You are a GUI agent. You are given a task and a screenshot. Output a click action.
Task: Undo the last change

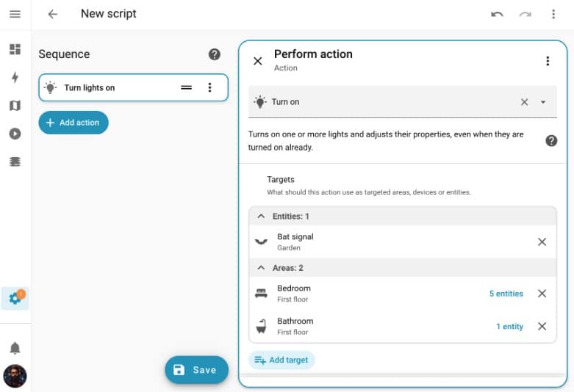497,14
